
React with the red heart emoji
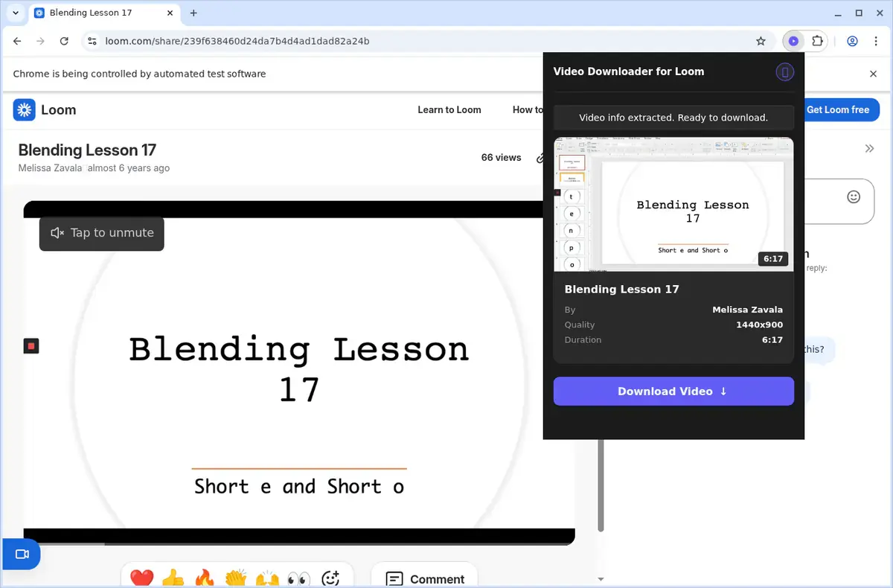[x=141, y=578]
